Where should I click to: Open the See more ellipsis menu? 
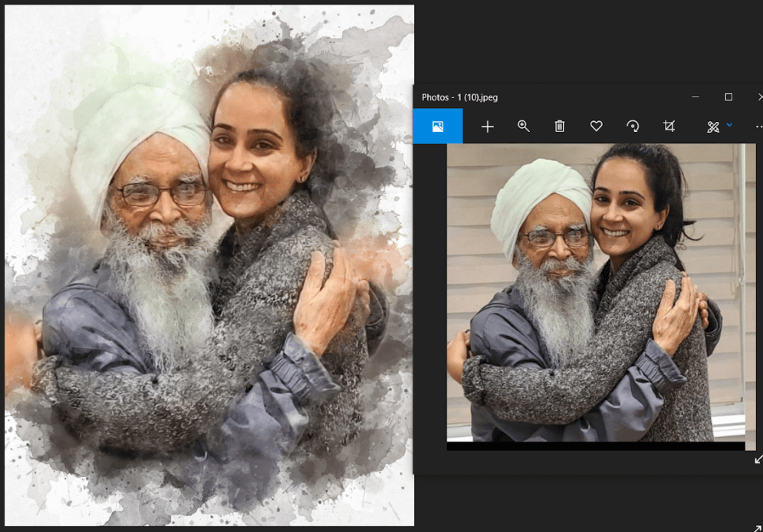758,126
